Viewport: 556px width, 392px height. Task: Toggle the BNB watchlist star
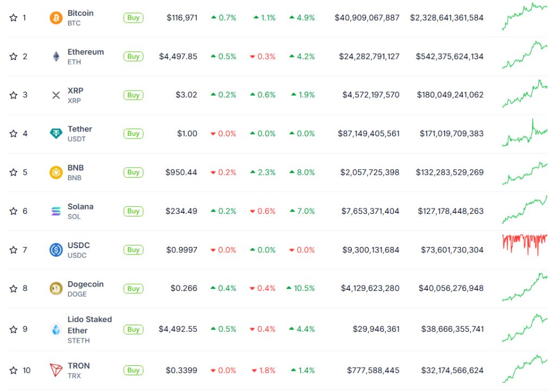(x=14, y=172)
